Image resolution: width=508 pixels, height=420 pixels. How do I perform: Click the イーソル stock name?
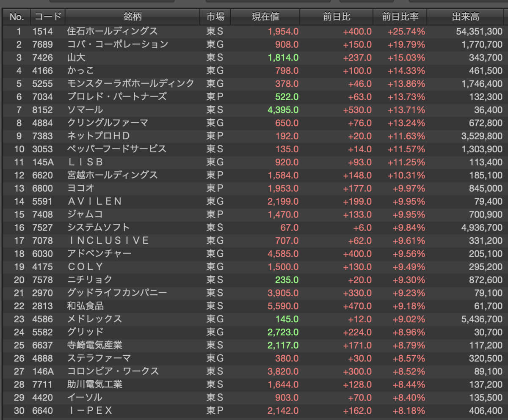pyautogui.click(x=85, y=398)
